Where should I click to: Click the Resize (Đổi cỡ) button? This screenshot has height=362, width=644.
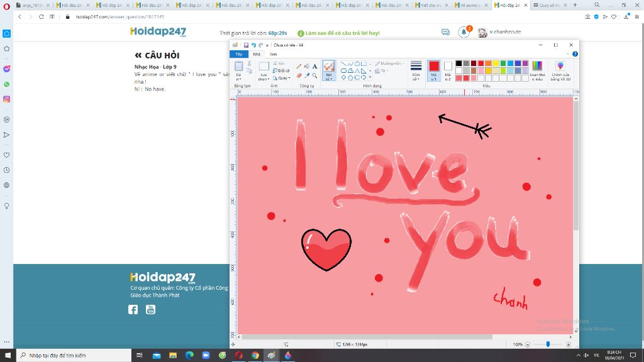281,70
